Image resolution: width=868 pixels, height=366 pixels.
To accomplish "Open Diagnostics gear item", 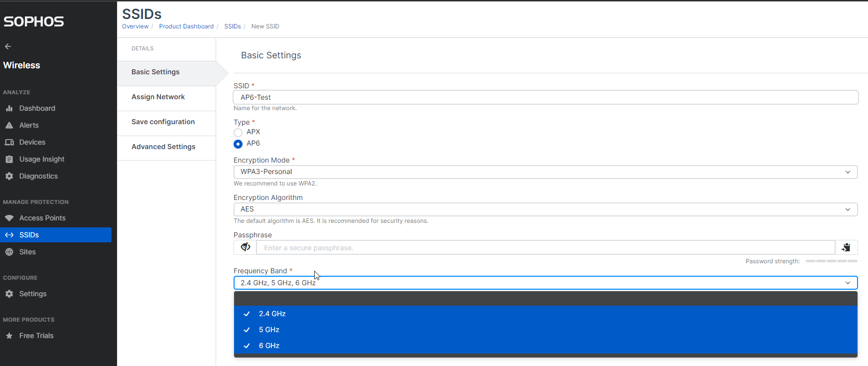I will pos(38,176).
